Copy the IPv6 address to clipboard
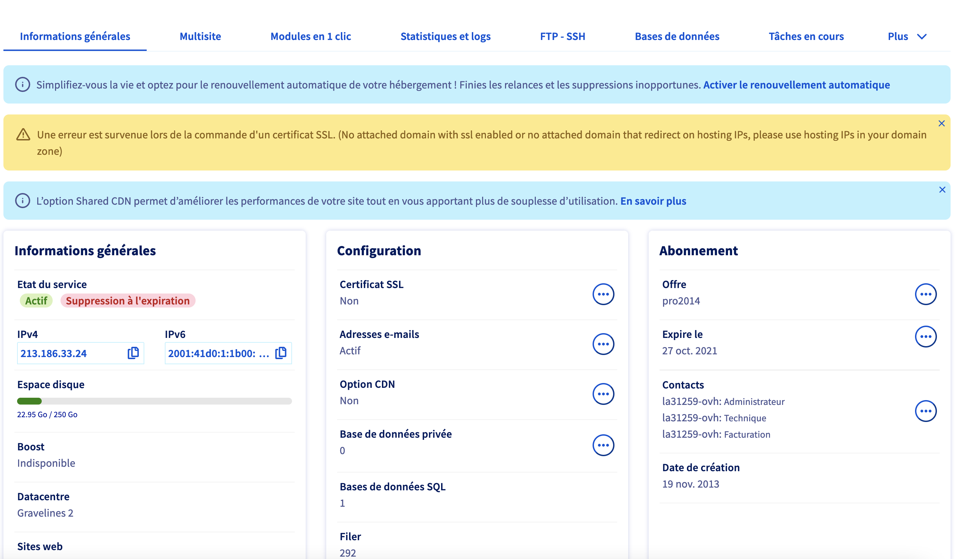 (281, 353)
